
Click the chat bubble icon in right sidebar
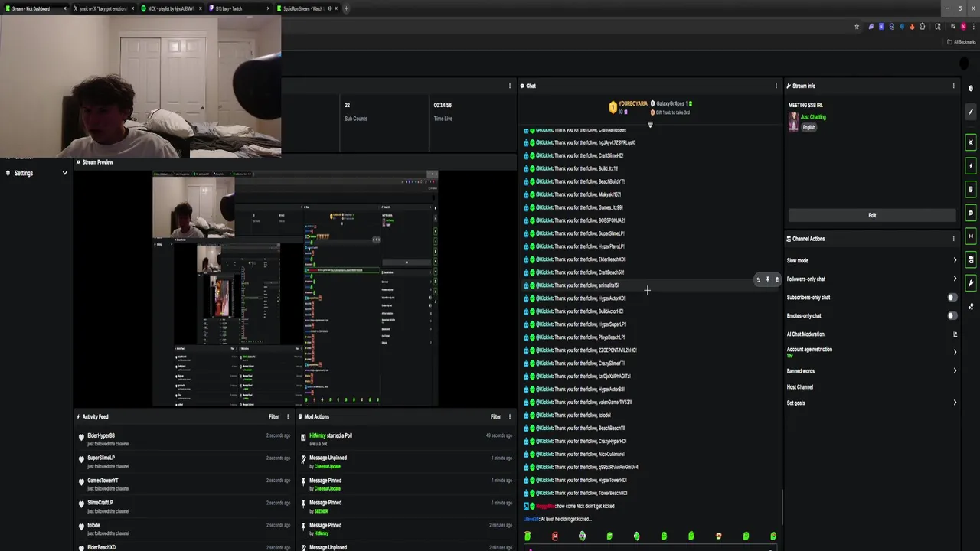click(x=971, y=213)
